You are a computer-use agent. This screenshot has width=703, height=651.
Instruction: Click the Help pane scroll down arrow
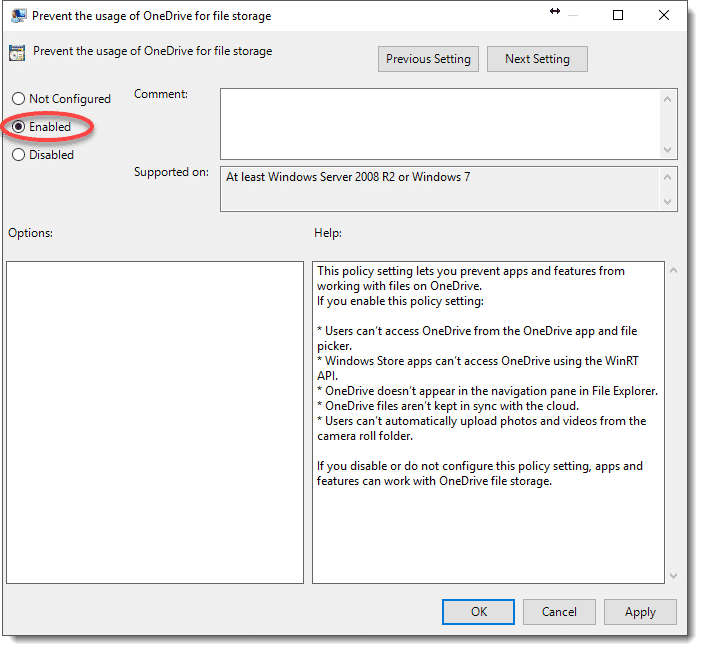pos(673,576)
